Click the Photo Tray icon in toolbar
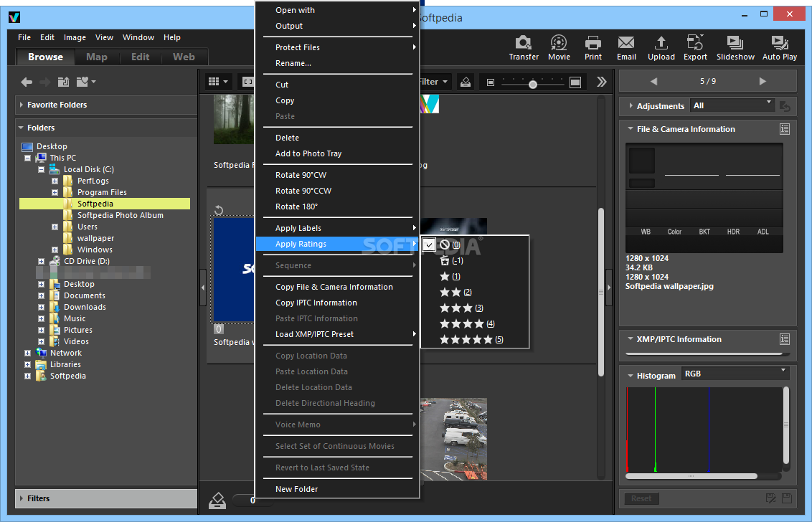 465,82
